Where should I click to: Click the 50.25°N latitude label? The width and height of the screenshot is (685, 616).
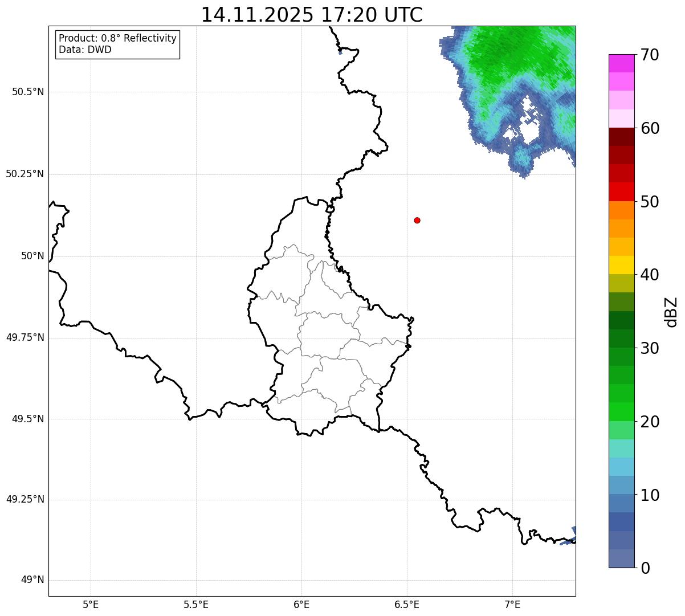coord(25,174)
